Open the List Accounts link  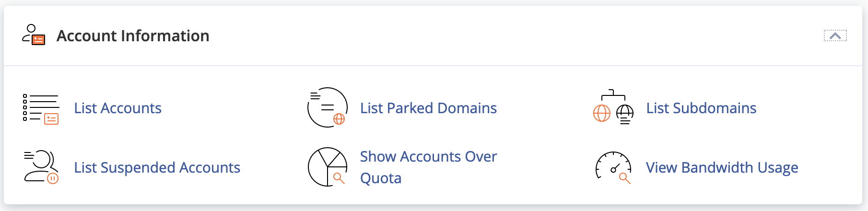click(x=117, y=108)
